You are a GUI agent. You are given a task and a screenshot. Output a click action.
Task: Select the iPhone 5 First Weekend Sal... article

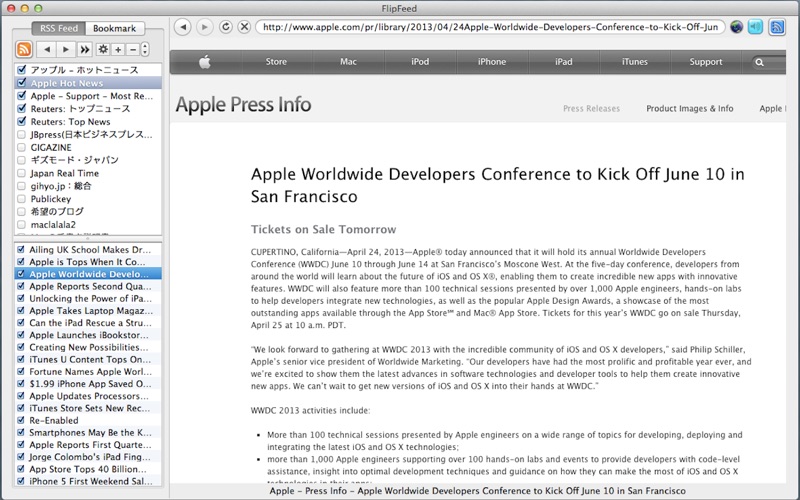point(88,481)
